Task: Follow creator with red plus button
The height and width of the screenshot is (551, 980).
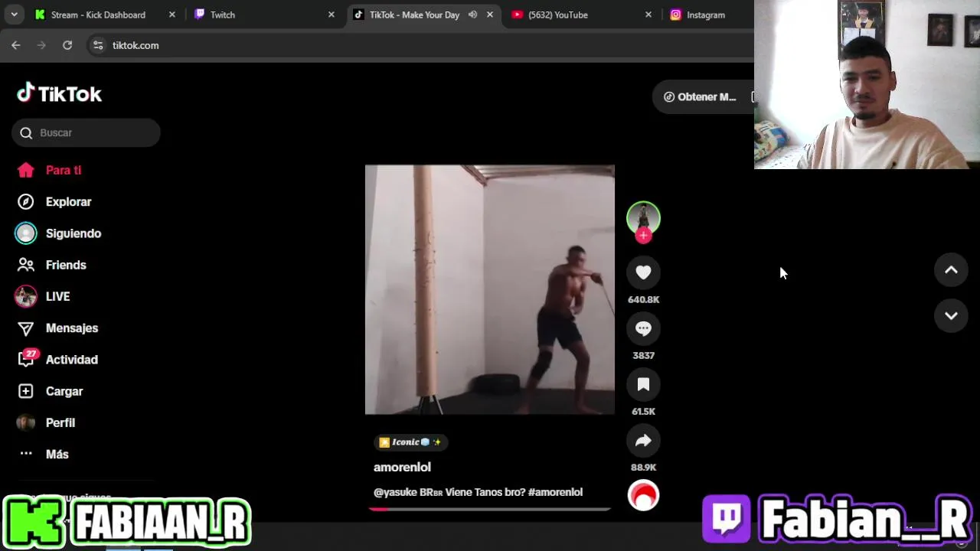Action: (643, 236)
